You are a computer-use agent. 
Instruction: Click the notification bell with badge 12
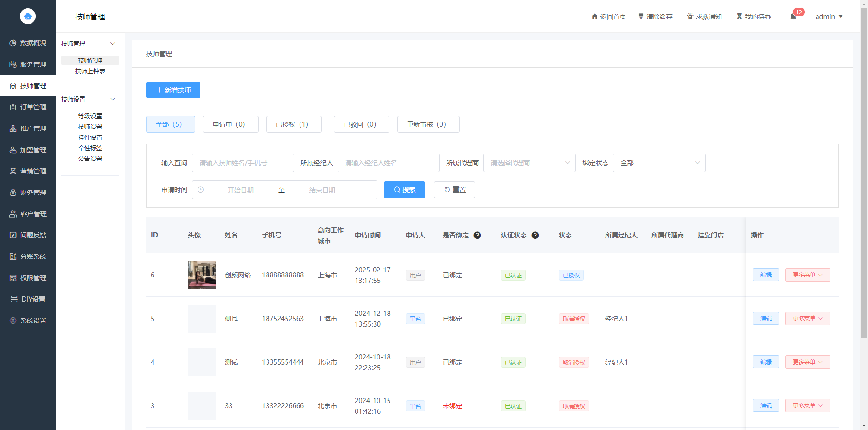point(793,16)
